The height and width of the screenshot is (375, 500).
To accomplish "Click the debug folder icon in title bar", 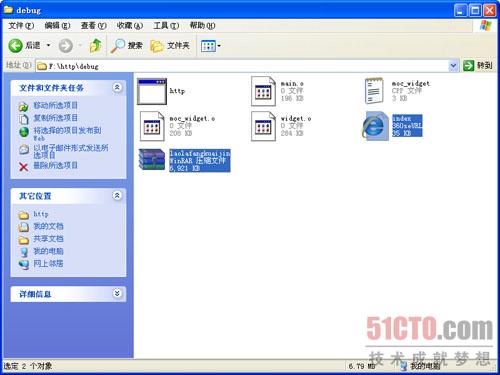I will pyautogui.click(x=8, y=10).
